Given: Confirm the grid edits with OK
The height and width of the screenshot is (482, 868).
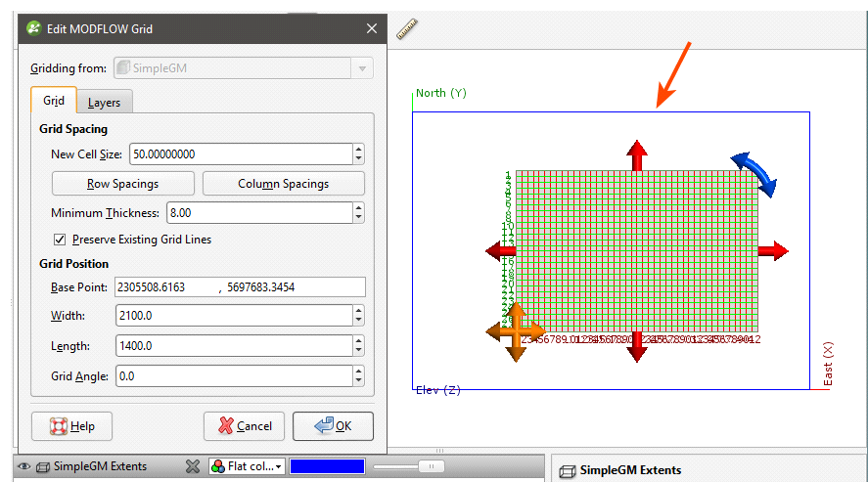Looking at the screenshot, I should coord(333,426).
